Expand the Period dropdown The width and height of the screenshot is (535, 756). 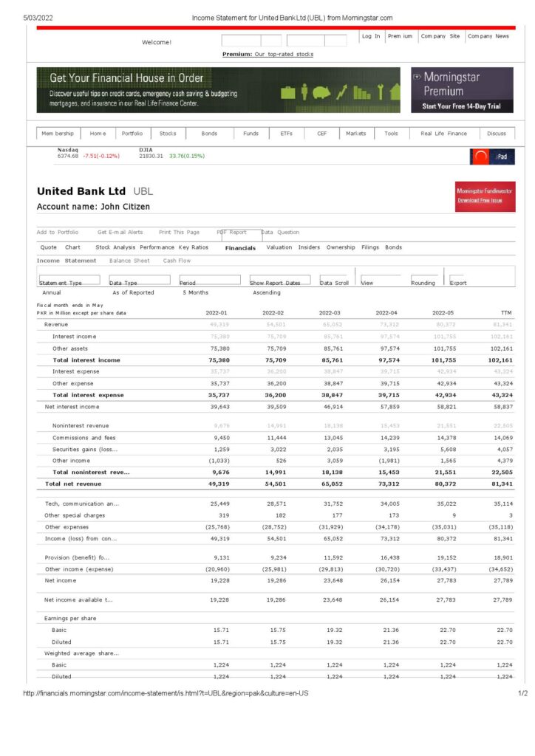[x=209, y=281]
